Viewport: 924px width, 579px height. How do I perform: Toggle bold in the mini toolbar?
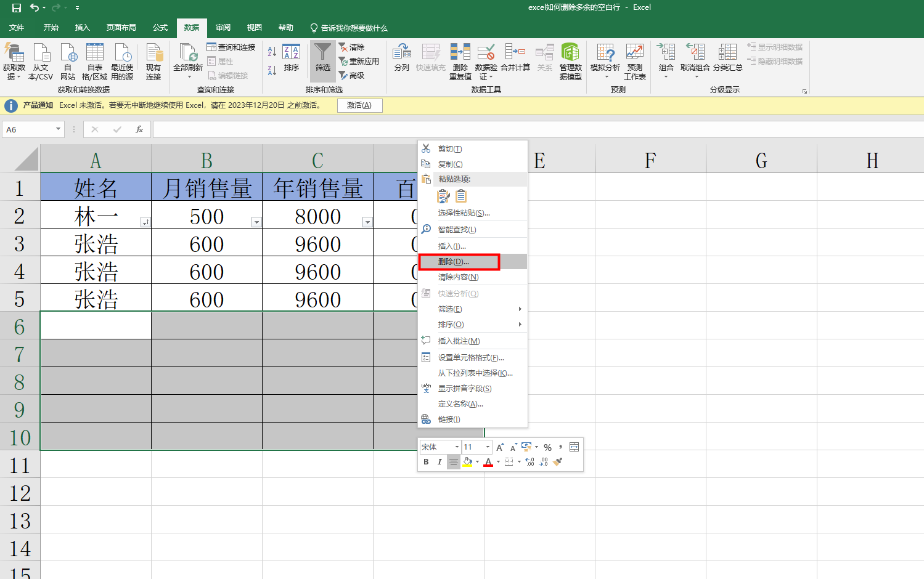426,462
